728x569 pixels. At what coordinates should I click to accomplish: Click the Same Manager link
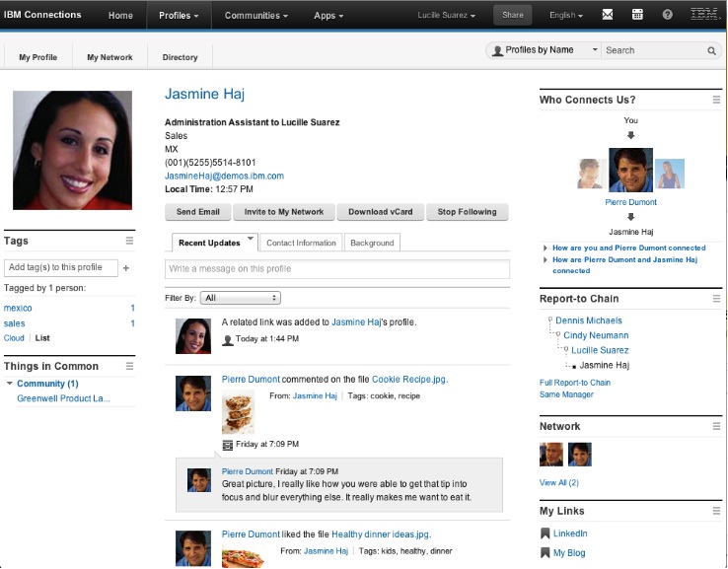point(566,394)
